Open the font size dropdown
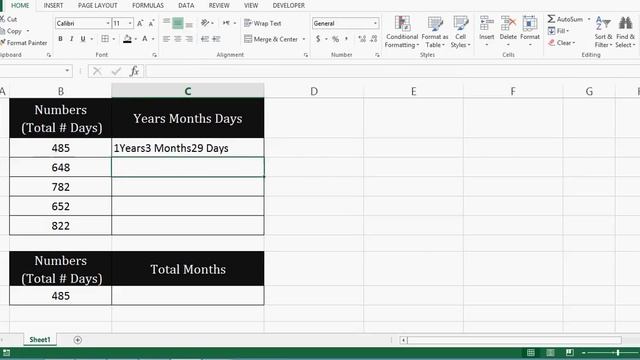 [x=130, y=23]
